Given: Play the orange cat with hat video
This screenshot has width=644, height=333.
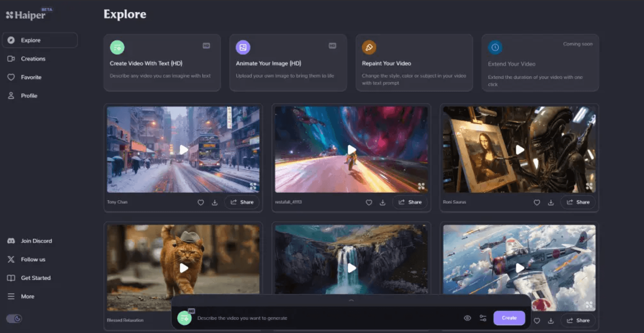Looking at the screenshot, I should 184,268.
